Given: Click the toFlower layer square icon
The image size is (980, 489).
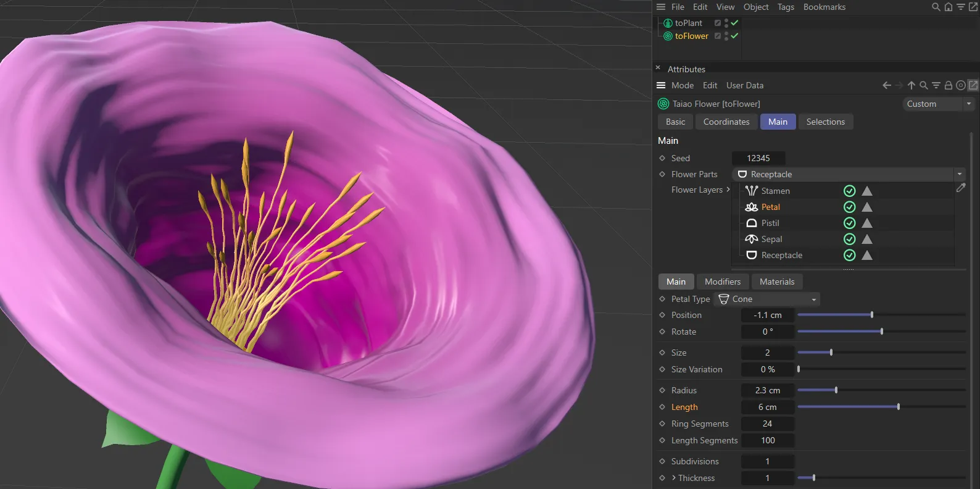Looking at the screenshot, I should (x=718, y=36).
